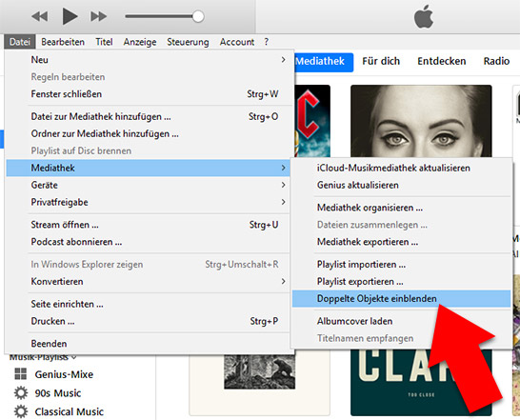Image resolution: width=520 pixels, height=420 pixels.
Task: Select Playlist importieren
Action: click(401, 265)
